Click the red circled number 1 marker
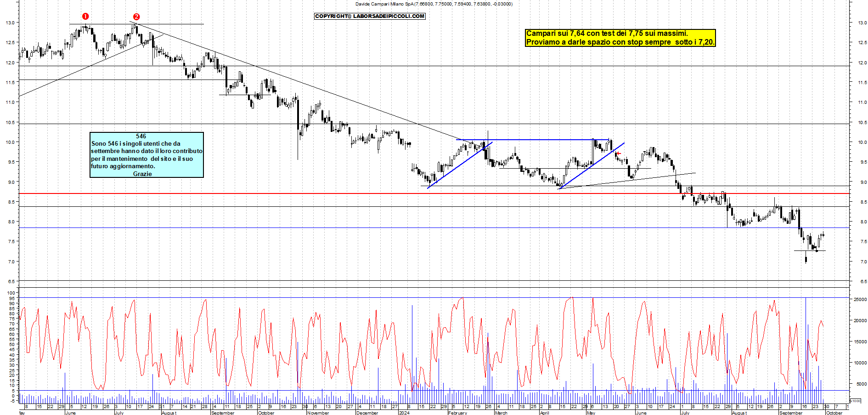 tap(85, 16)
